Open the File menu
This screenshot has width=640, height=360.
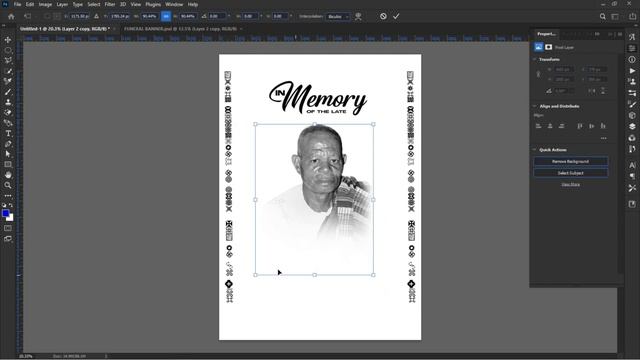[x=17, y=4]
